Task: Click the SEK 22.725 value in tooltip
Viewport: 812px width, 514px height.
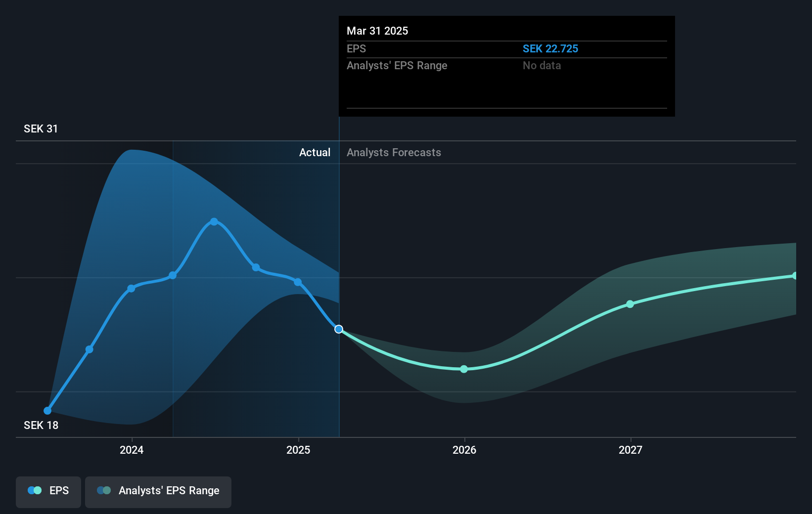Action: coord(550,49)
